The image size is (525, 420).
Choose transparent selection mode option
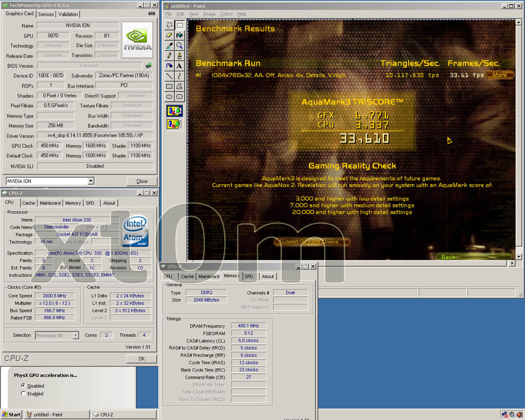point(174,124)
